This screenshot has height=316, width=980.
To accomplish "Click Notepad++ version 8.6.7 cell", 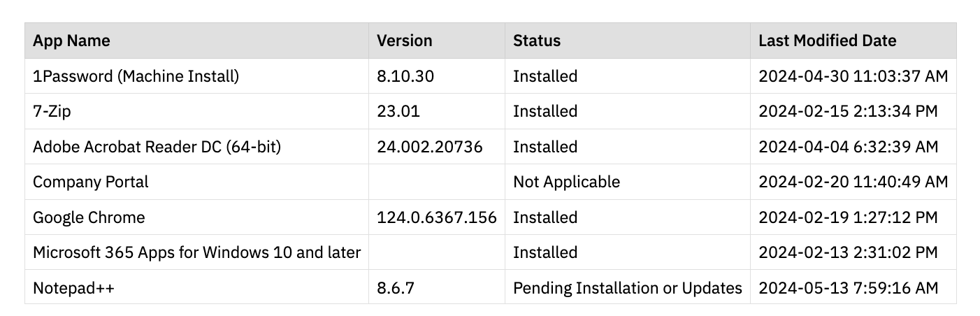I will (x=396, y=288).
